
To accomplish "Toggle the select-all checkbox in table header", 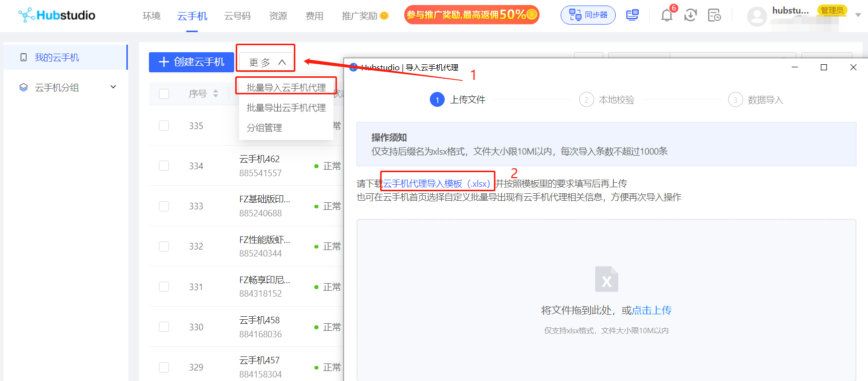I will pos(164,94).
